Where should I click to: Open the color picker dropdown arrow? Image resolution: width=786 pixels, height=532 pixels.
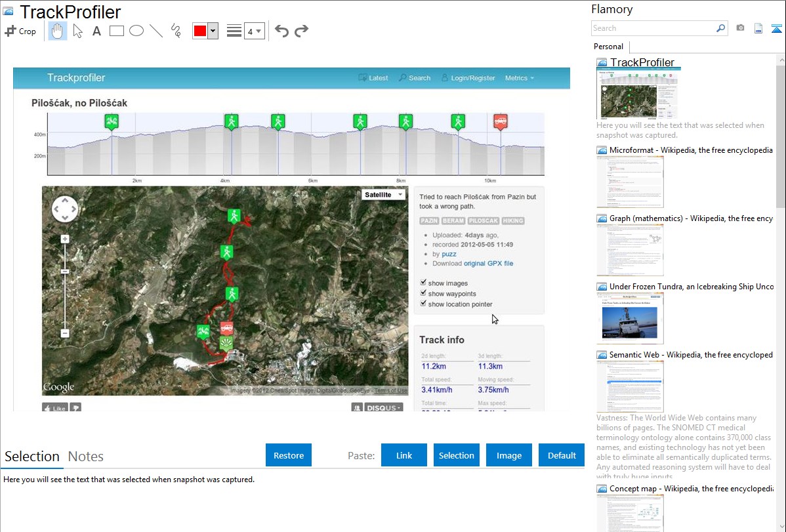pyautogui.click(x=213, y=31)
